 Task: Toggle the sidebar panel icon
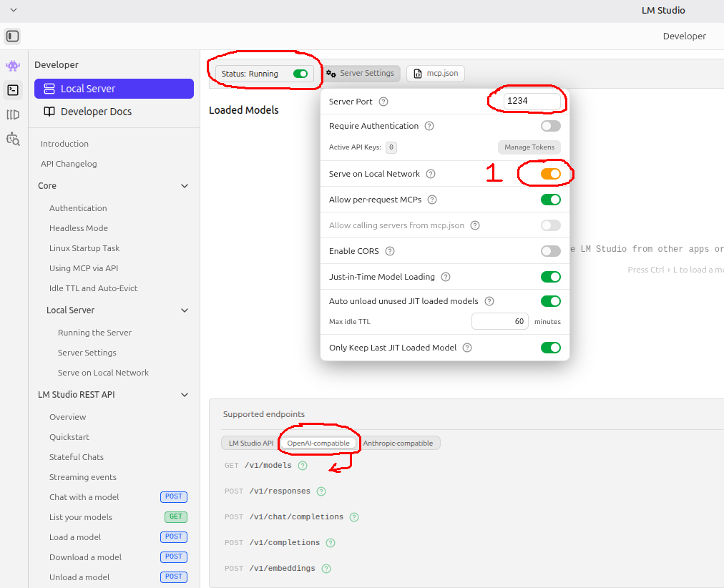tap(12, 36)
